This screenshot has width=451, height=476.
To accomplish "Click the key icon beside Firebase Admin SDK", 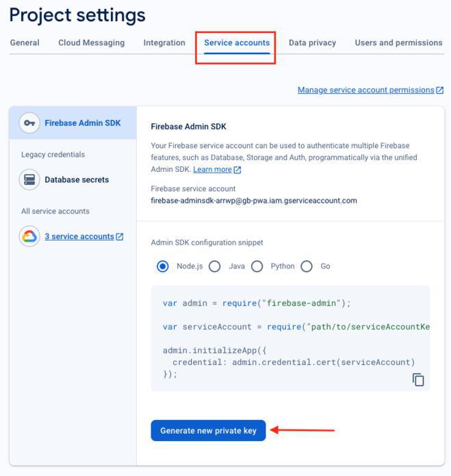I will tap(29, 123).
